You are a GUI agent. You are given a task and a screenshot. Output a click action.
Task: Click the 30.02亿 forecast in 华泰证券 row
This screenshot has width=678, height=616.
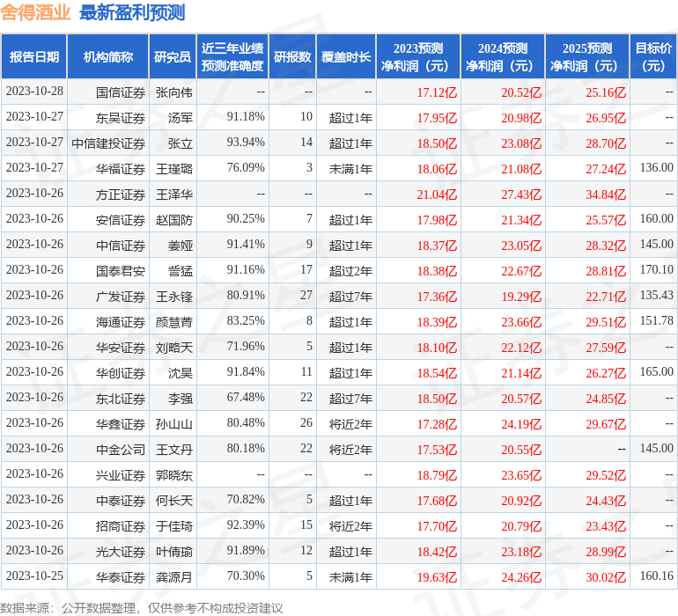coord(606,577)
